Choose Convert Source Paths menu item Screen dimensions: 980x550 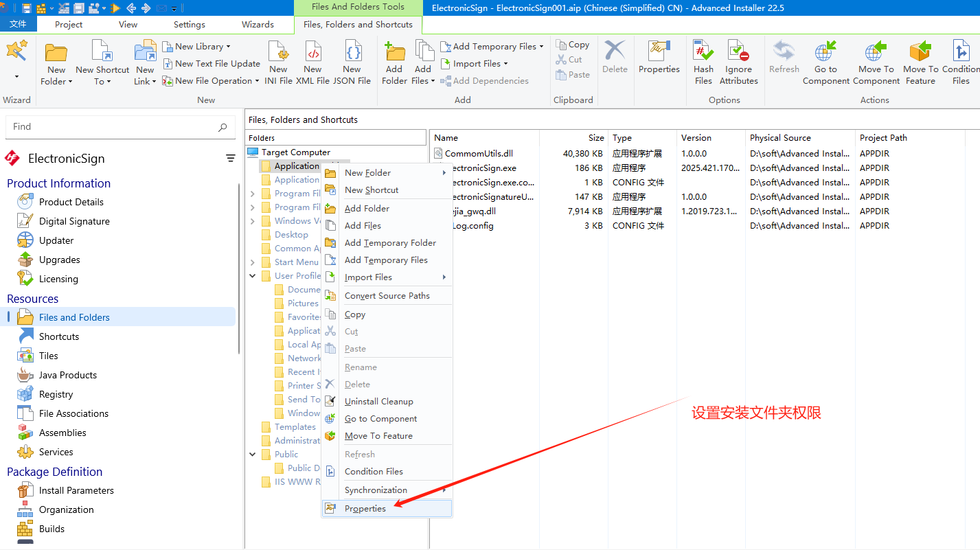pyautogui.click(x=387, y=295)
